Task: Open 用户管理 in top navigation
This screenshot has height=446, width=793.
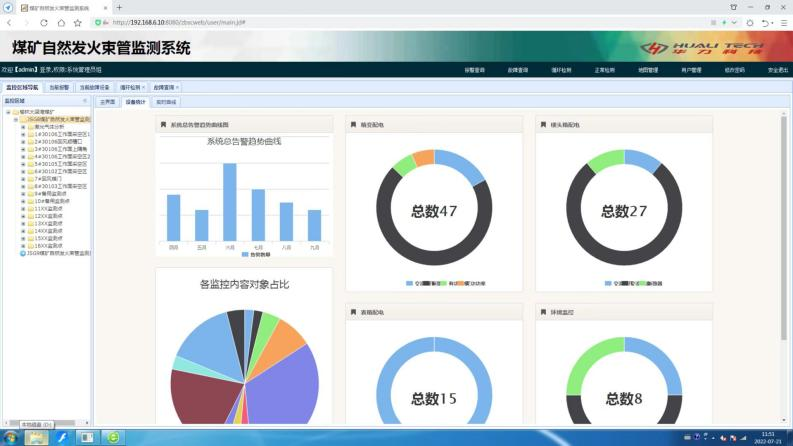Action: (x=691, y=71)
